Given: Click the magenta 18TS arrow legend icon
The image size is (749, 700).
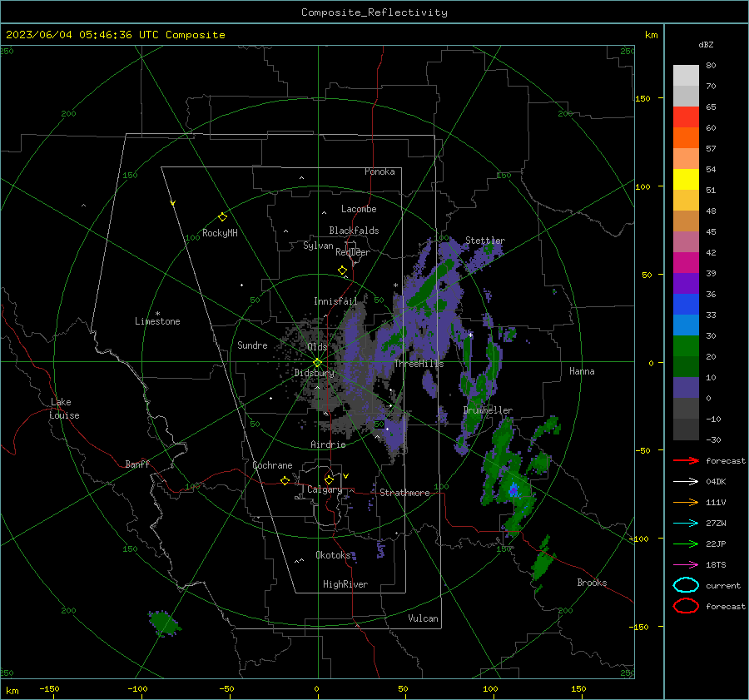Looking at the screenshot, I should pos(686,565).
